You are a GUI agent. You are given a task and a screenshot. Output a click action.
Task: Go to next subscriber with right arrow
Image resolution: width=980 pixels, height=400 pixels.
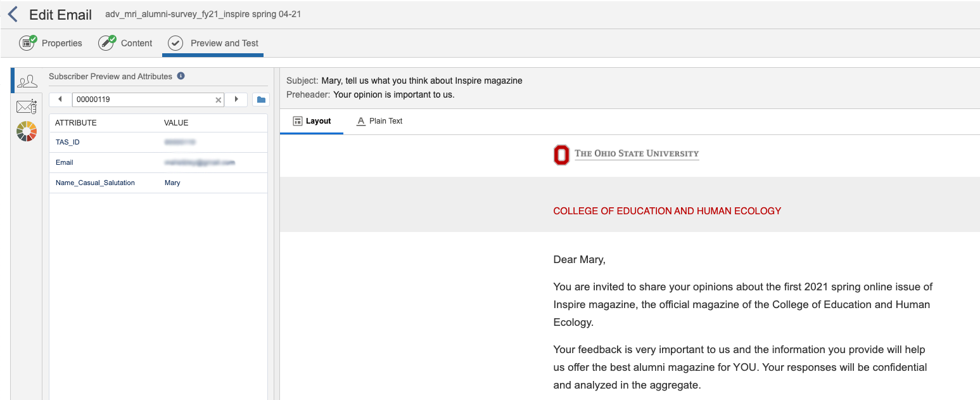(237, 99)
